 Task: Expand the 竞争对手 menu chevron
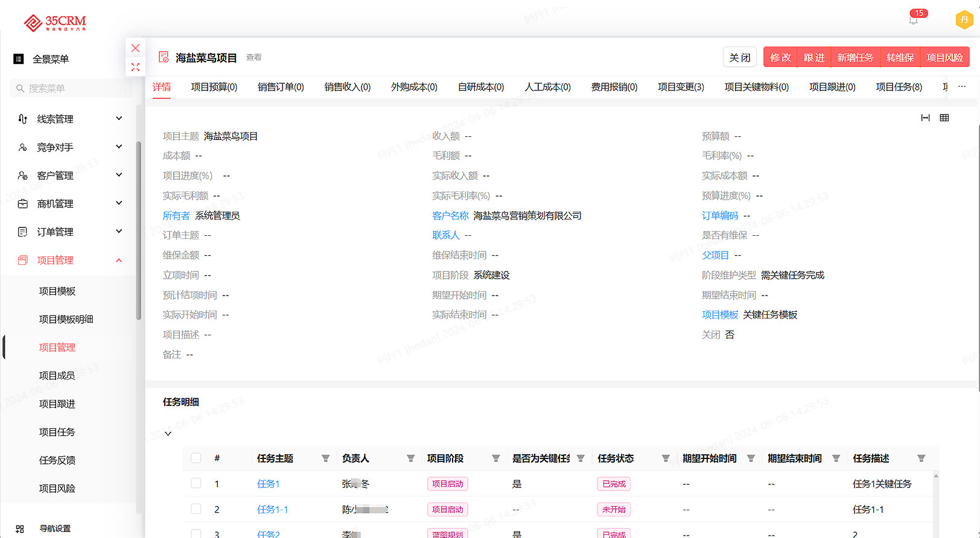119,147
